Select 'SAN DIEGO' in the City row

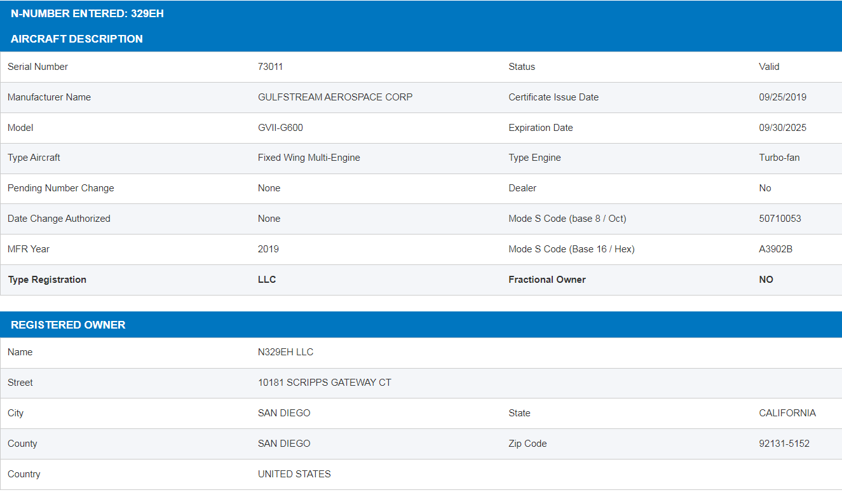[284, 413]
